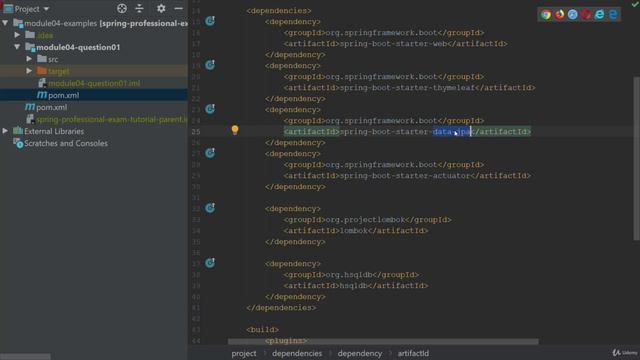
Task: Click the 'spring-boot-starter-thymeleaf' artifactId text
Action: coord(407,88)
